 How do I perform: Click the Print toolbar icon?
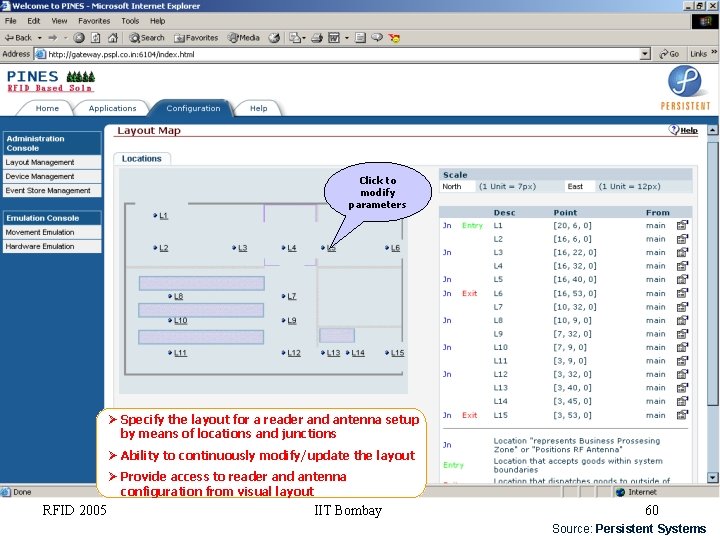click(x=317, y=38)
